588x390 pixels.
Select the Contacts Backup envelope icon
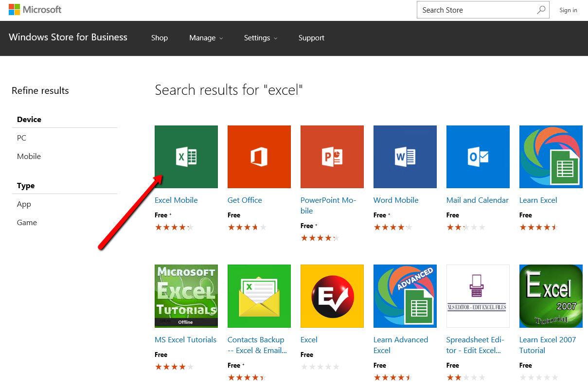tap(259, 296)
